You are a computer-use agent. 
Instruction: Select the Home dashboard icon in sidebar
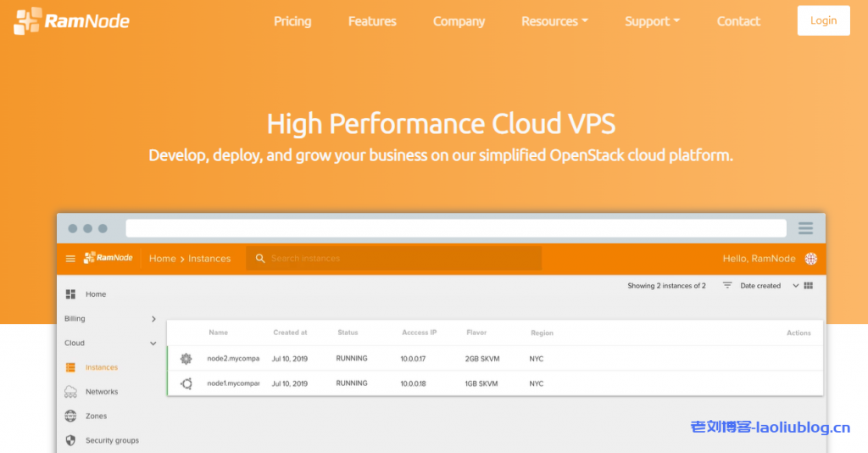tap(70, 294)
